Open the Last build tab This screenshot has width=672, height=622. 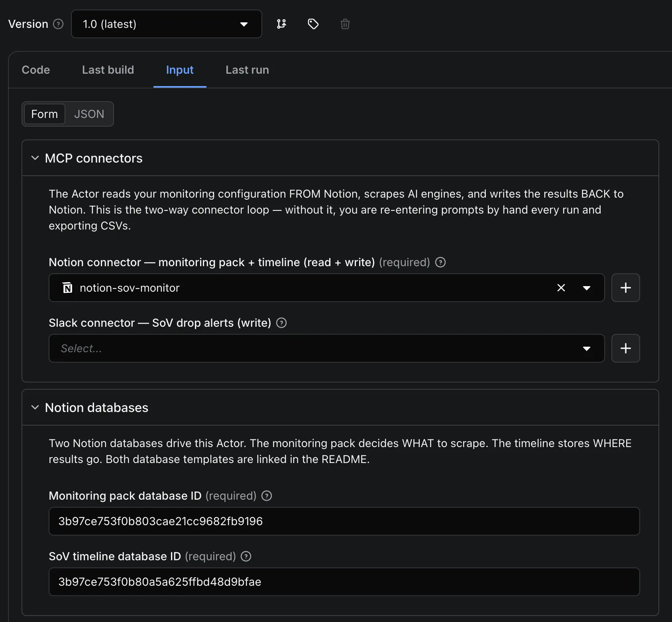[108, 70]
